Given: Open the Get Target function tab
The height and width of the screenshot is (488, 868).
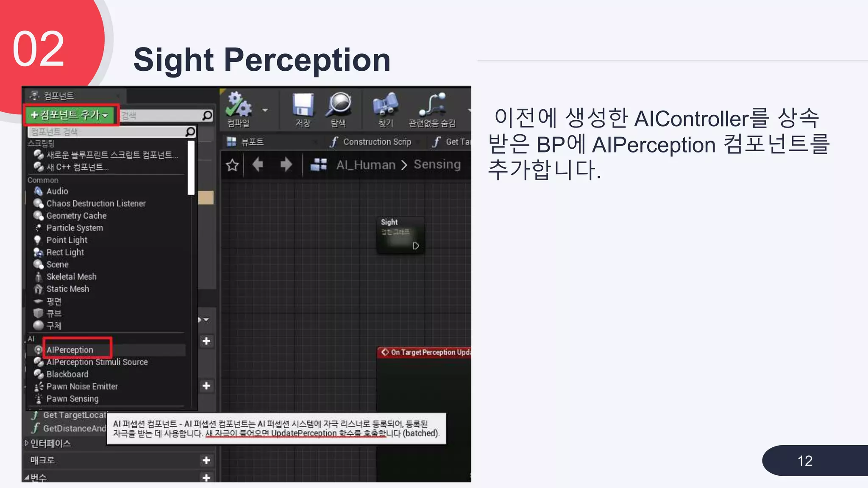Looking at the screenshot, I should pyautogui.click(x=452, y=142).
